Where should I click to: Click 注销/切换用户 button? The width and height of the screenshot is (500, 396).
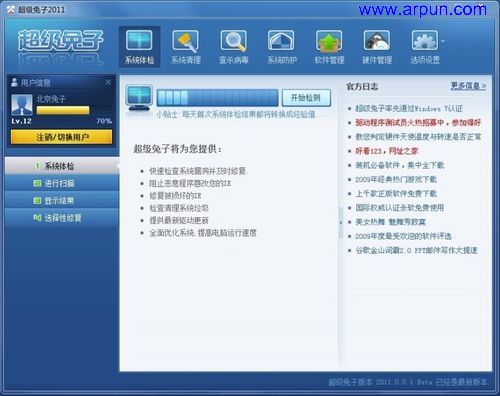click(62, 137)
